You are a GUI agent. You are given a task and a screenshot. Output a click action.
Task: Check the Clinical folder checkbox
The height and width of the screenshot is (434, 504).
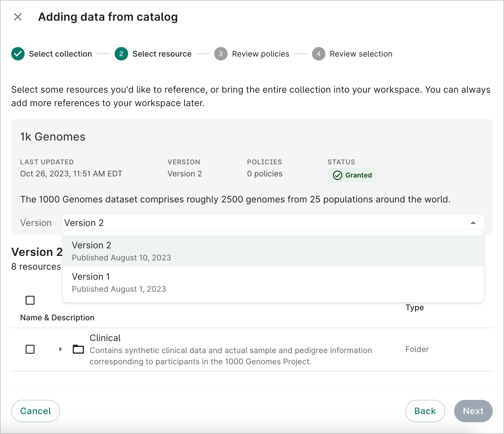click(x=30, y=349)
